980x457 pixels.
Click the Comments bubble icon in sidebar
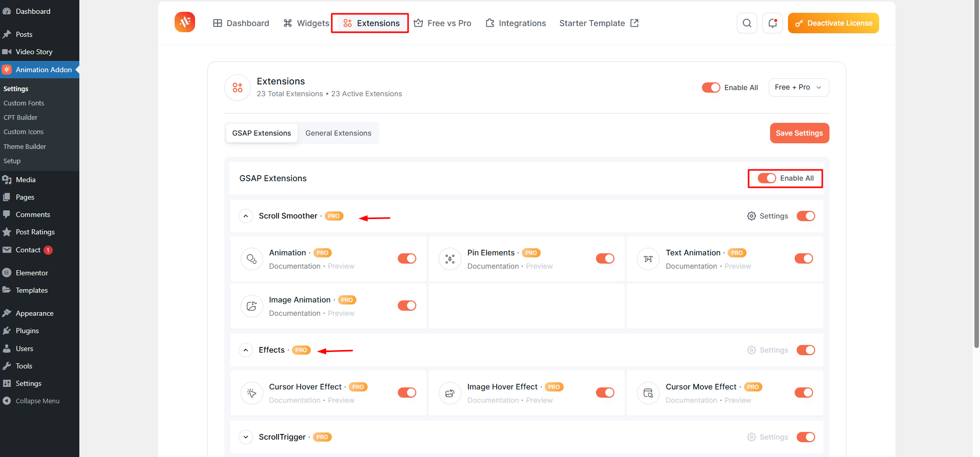pyautogui.click(x=7, y=214)
